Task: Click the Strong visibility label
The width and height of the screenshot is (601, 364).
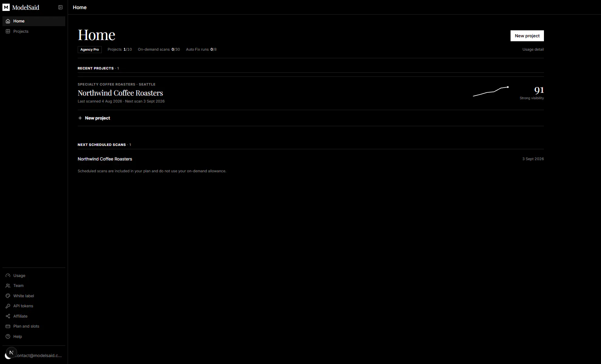Action: coord(532,98)
